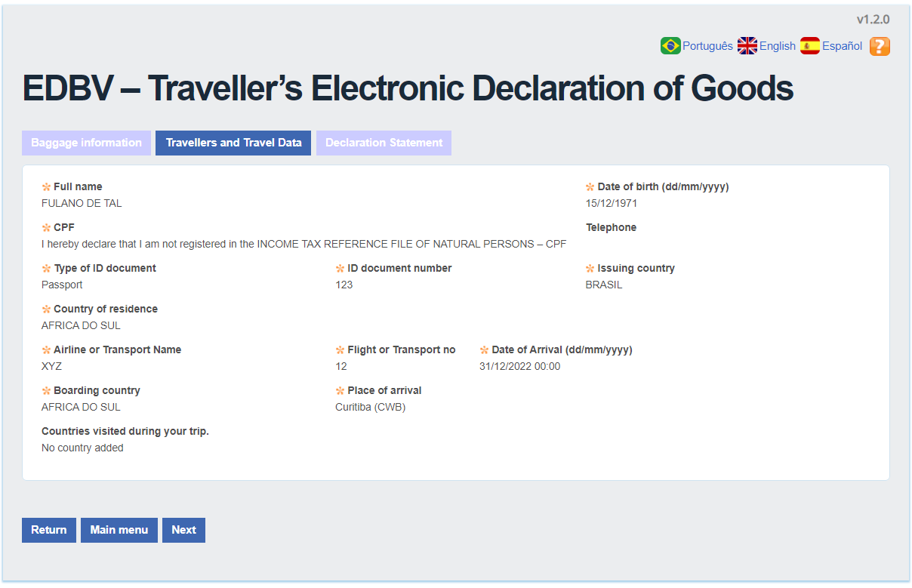Open help via orange question mark icon

point(880,46)
